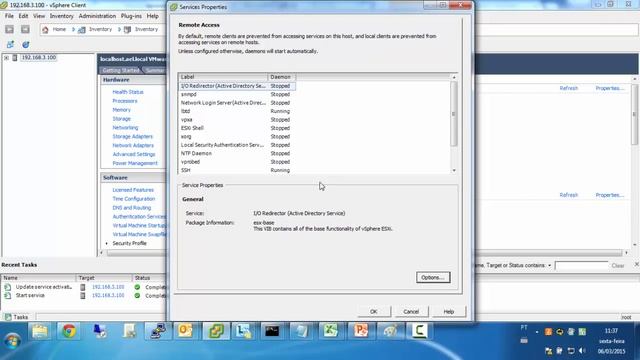Click the Tasks icon in the status bar
Viewport: 640px width, 360px height.
(8, 317)
